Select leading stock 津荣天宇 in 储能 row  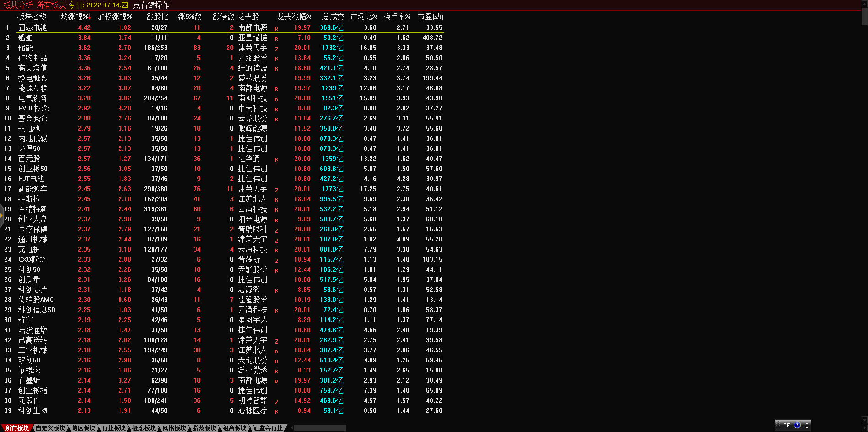252,48
